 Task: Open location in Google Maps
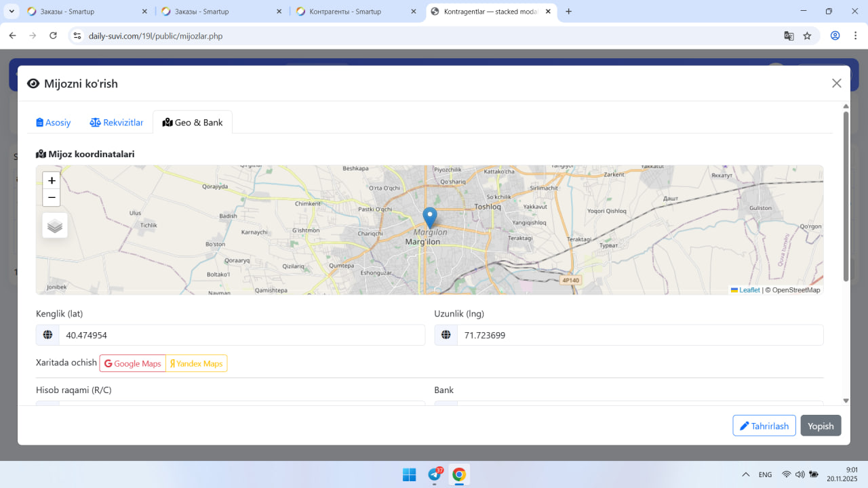pyautogui.click(x=133, y=364)
